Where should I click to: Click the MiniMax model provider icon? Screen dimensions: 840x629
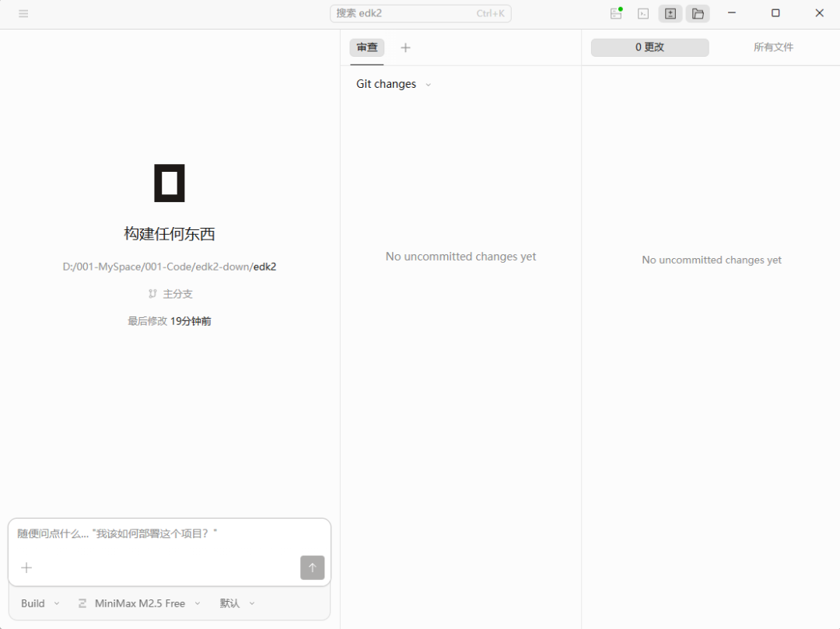click(x=82, y=603)
